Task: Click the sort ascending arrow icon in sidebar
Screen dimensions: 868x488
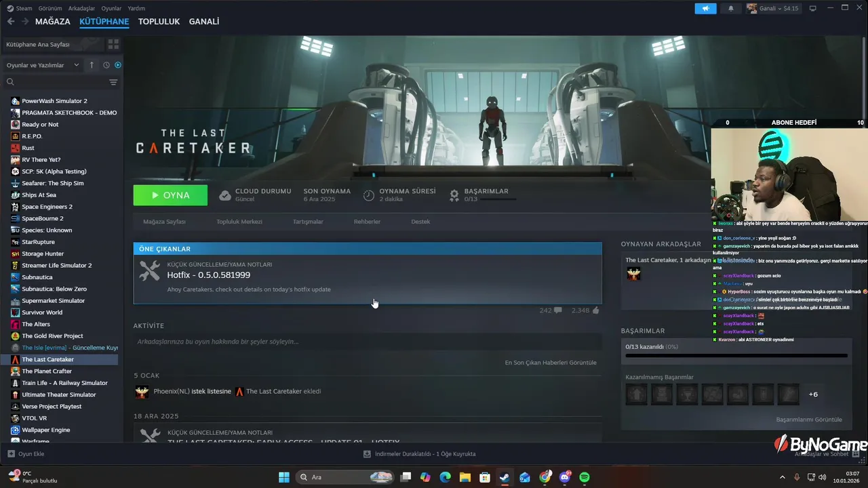Action: point(92,65)
